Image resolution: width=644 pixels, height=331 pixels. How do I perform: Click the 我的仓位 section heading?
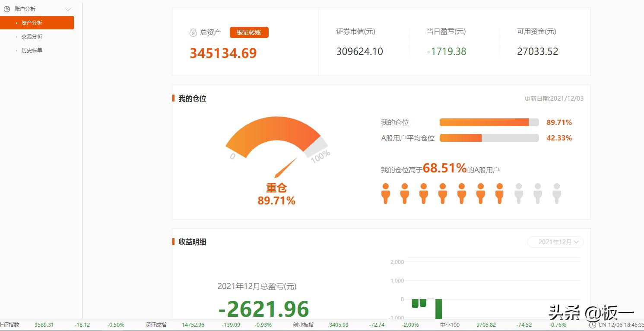(192, 99)
